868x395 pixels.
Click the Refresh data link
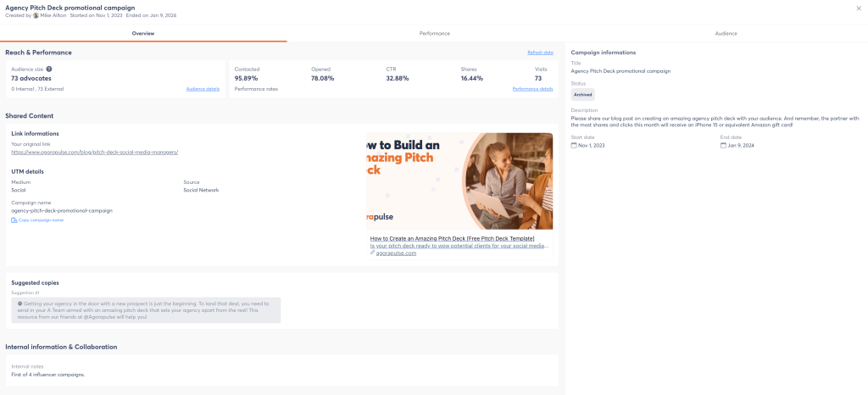pos(540,53)
